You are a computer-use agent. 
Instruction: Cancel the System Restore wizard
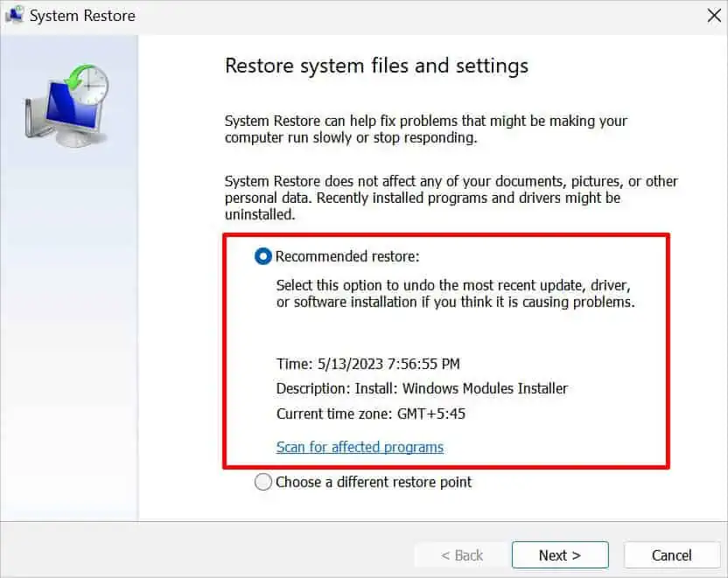point(671,555)
